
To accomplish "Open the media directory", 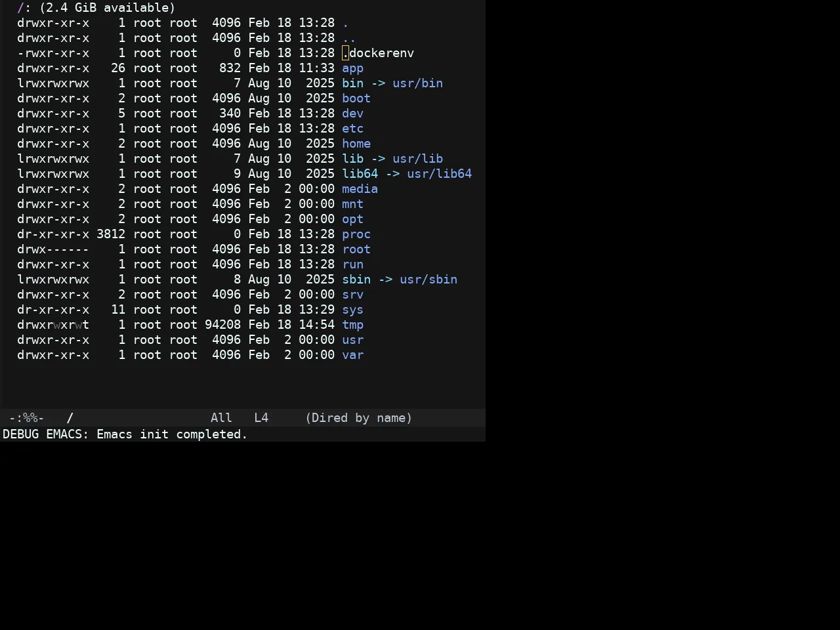I will 360,189.
